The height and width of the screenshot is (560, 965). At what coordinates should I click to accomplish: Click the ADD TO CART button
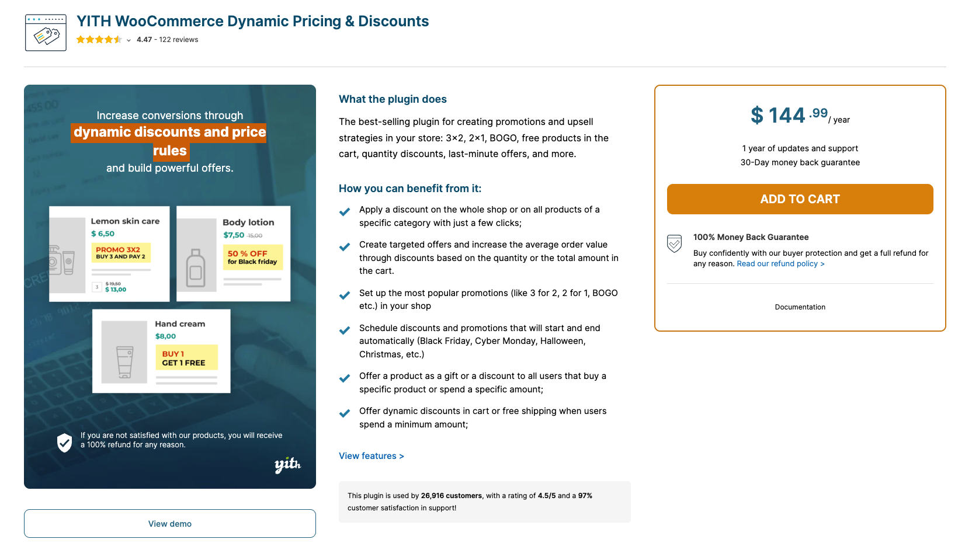tap(800, 199)
